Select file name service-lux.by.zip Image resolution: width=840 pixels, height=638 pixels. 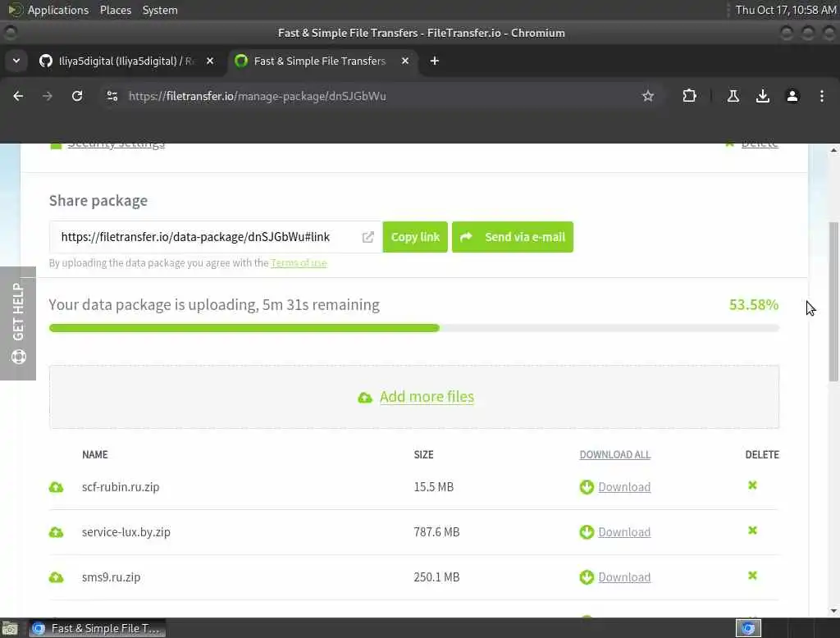[x=126, y=532]
